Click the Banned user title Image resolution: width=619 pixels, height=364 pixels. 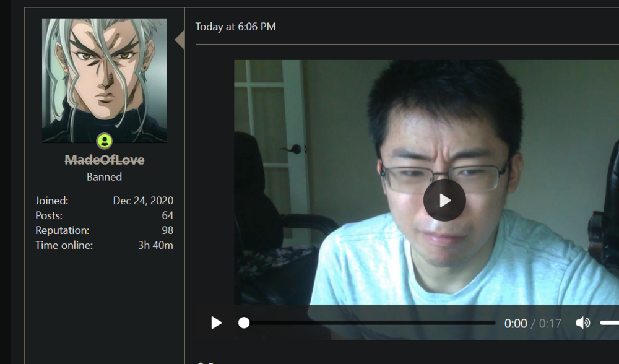pos(104,177)
